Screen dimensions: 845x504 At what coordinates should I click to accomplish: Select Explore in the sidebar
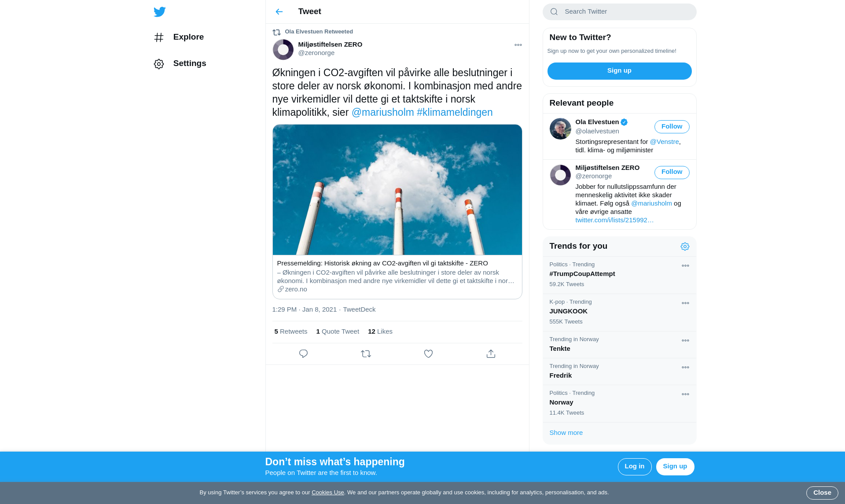click(x=188, y=37)
